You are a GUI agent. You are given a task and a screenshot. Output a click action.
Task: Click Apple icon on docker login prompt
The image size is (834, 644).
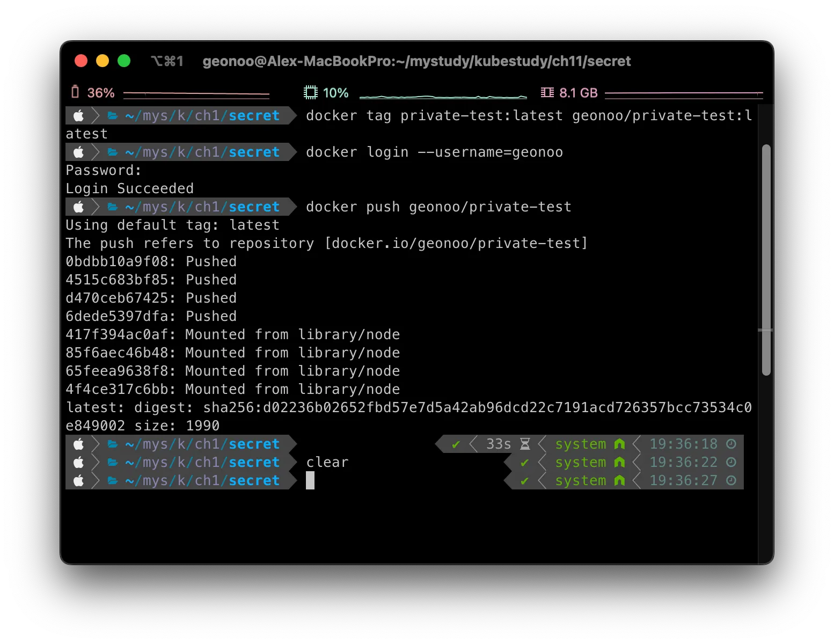coord(78,152)
